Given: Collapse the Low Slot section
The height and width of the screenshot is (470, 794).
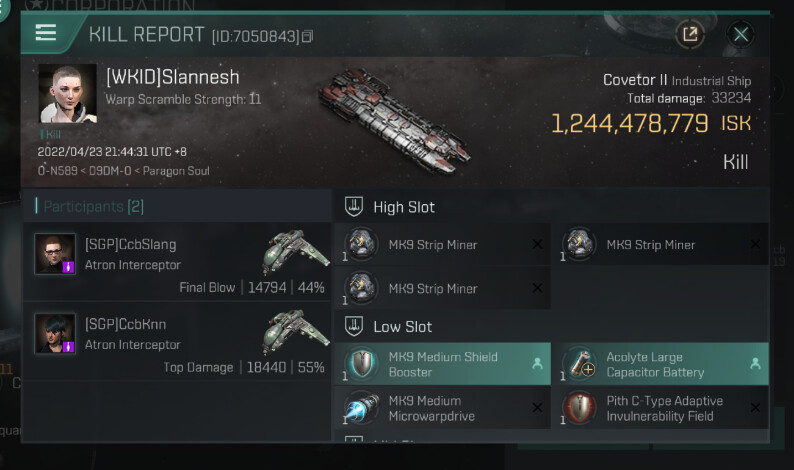Looking at the screenshot, I should (x=353, y=327).
